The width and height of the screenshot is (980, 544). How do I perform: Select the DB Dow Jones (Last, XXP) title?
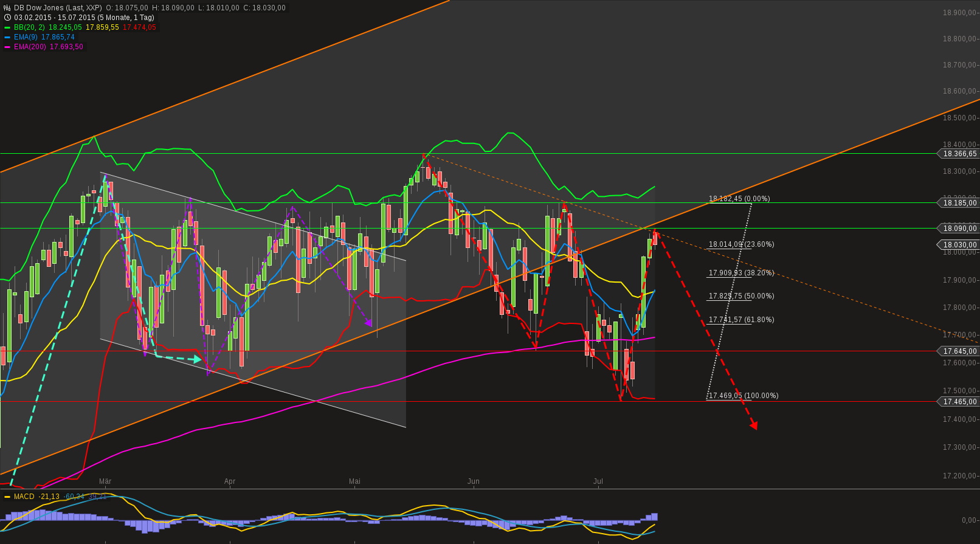(x=58, y=8)
